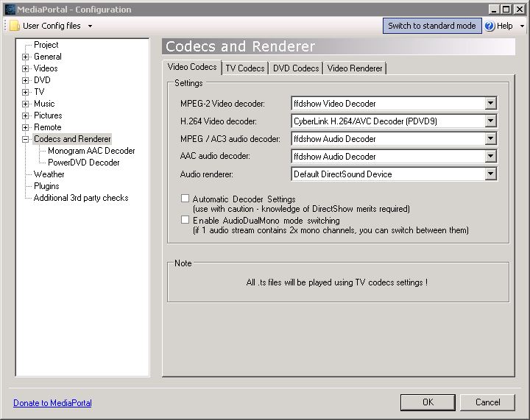Select the TV tree item
The width and height of the screenshot is (530, 420).
coord(39,92)
